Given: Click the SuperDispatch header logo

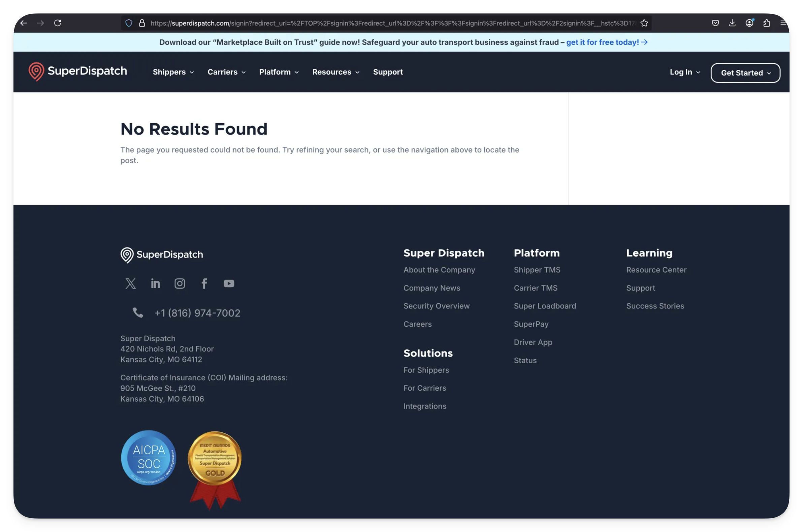Looking at the screenshot, I should click(x=78, y=72).
